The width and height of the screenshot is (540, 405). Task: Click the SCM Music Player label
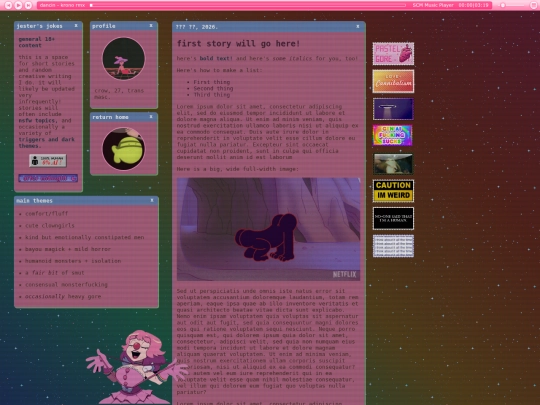pos(433,5)
